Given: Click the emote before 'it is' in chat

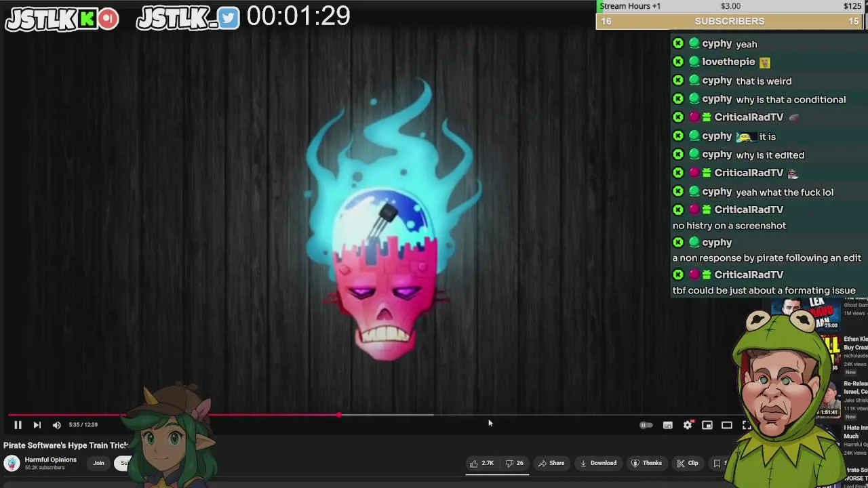Looking at the screenshot, I should (745, 136).
